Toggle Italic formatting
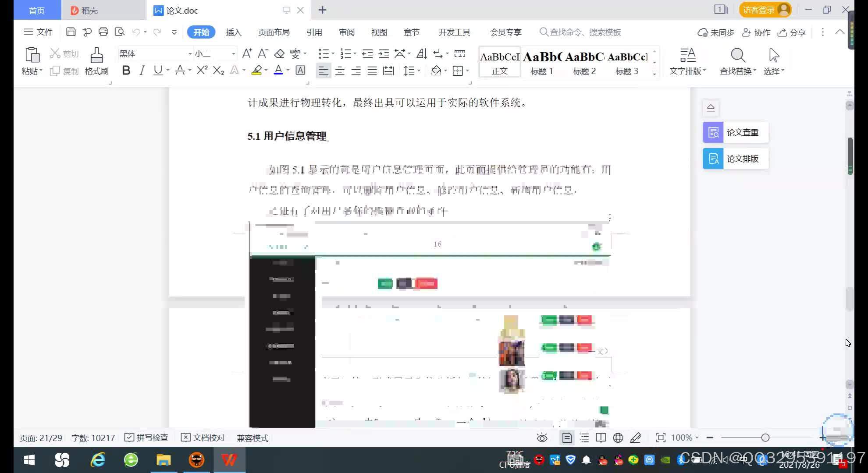The height and width of the screenshot is (473, 868). [142, 71]
